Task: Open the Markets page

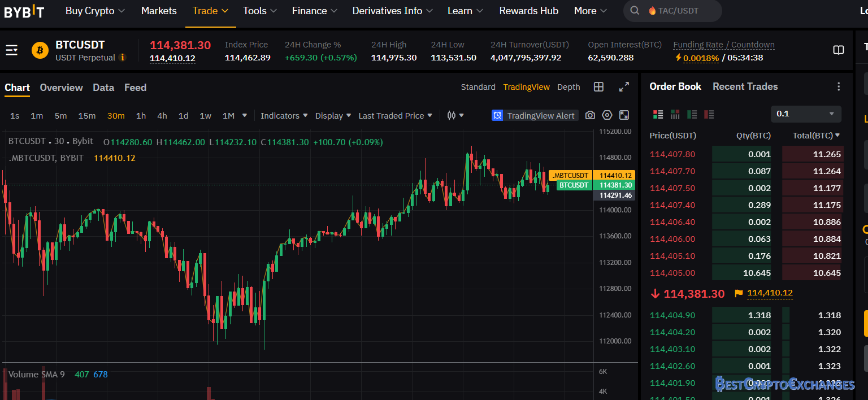Action: 159,11
